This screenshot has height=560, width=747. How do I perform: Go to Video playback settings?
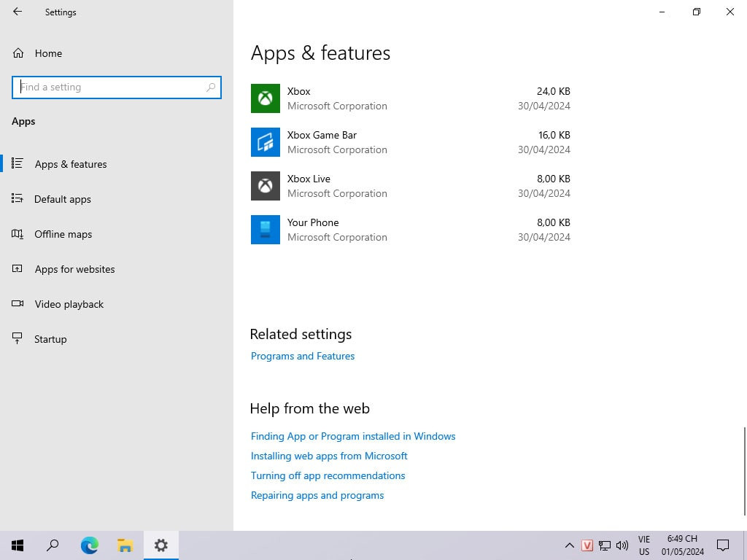tap(69, 304)
